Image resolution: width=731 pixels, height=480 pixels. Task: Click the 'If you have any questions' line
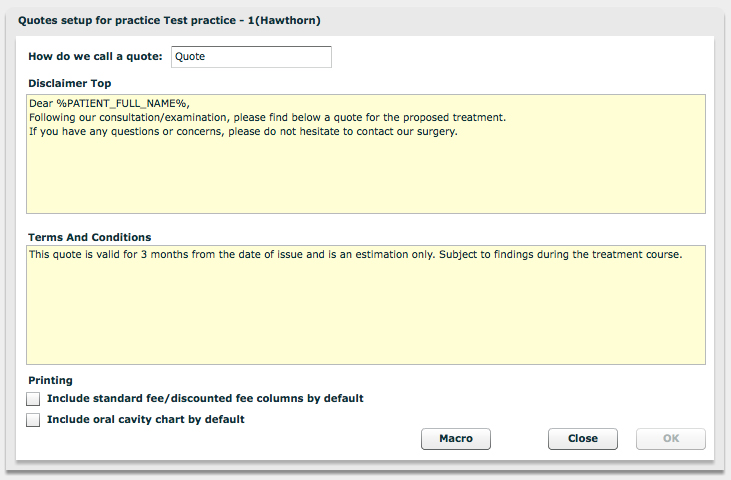(243, 131)
